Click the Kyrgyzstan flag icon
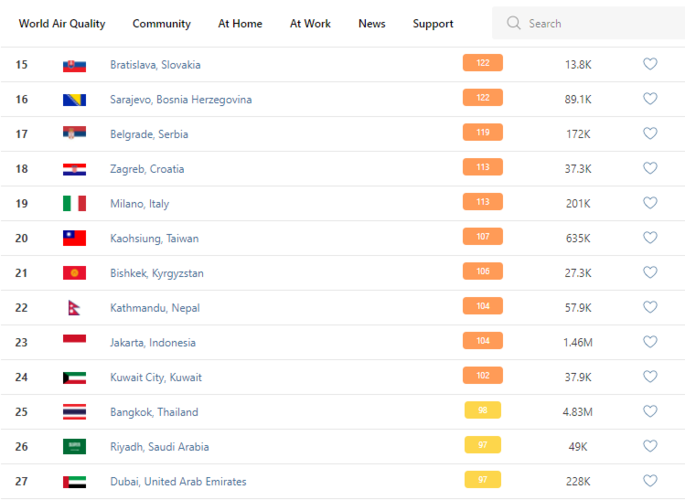 74,273
